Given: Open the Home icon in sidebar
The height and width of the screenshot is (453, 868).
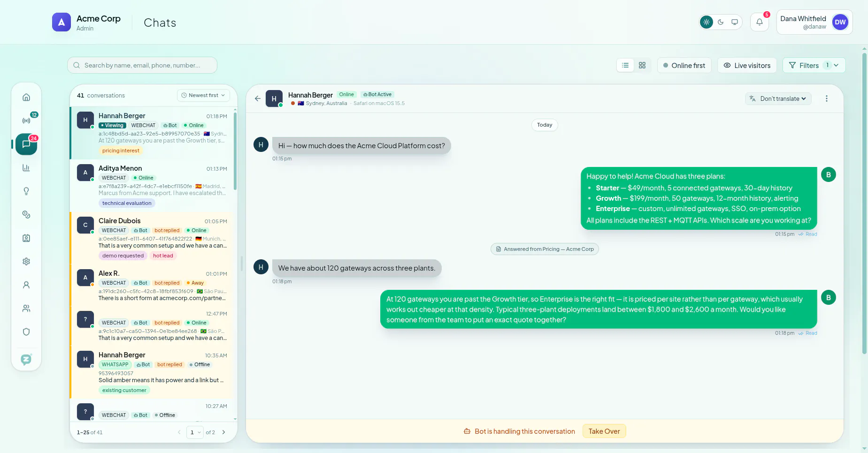Looking at the screenshot, I should [26, 97].
